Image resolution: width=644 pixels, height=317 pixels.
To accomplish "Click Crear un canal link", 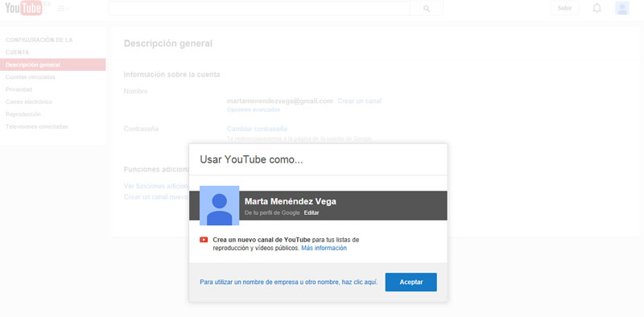I will pos(359,101).
